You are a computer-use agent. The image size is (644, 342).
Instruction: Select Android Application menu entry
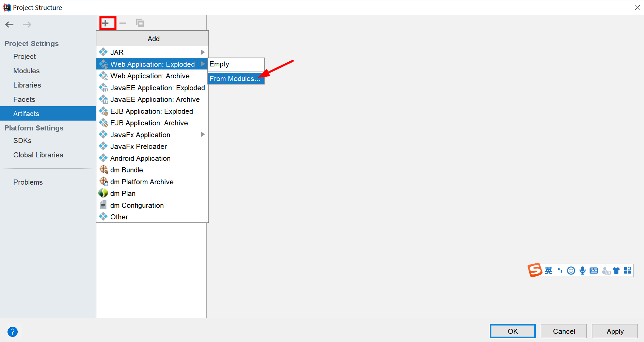(x=152, y=158)
